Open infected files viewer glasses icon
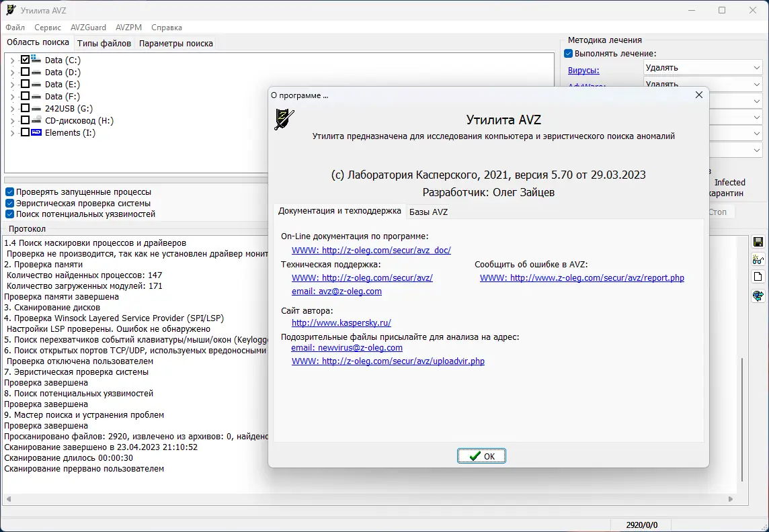769x532 pixels. (x=758, y=260)
